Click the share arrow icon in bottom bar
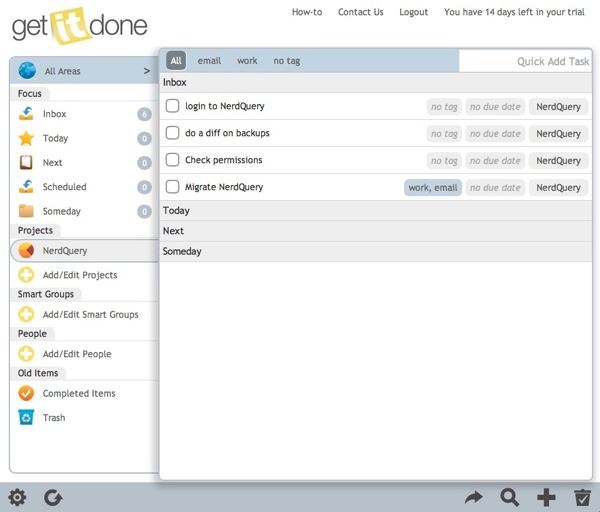This screenshot has height=512, width=600. 474,497
